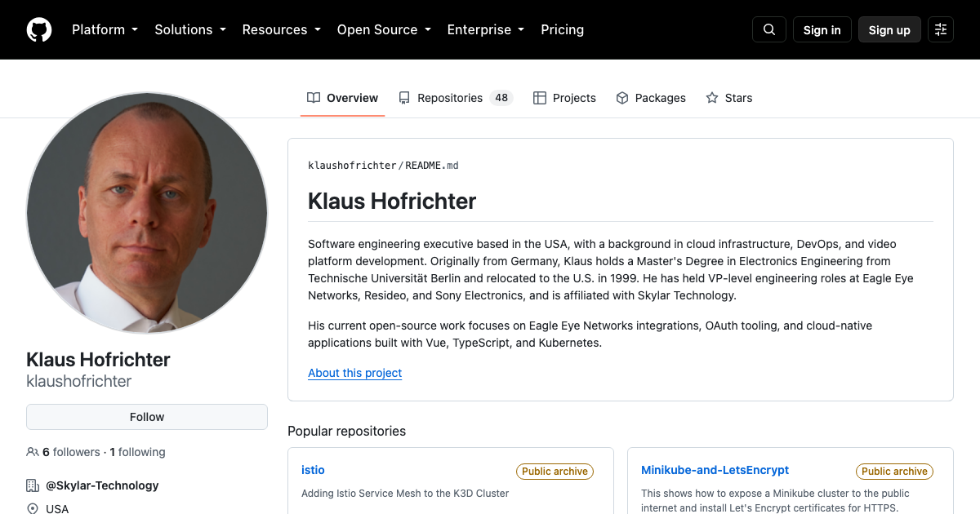
Task: Click the klaushofrichter username under avatar
Action: click(79, 381)
